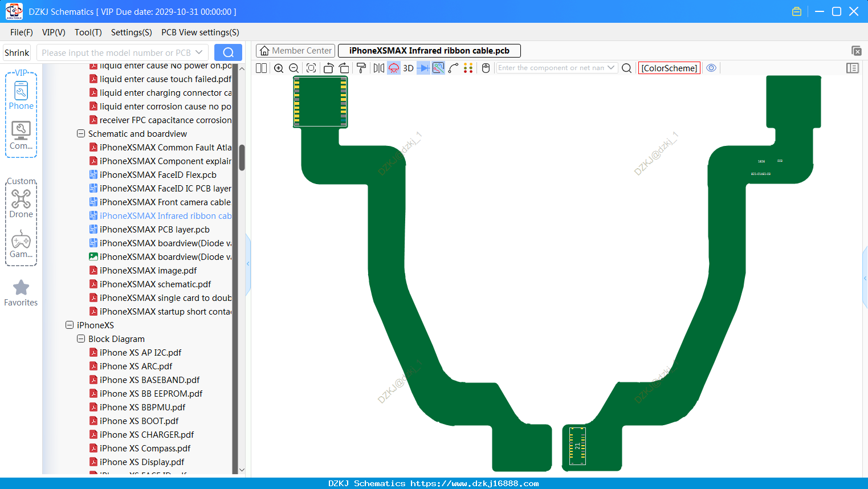The image size is (868, 489).
Task: Toggle visibility eye icon in toolbar
Action: pos(711,68)
